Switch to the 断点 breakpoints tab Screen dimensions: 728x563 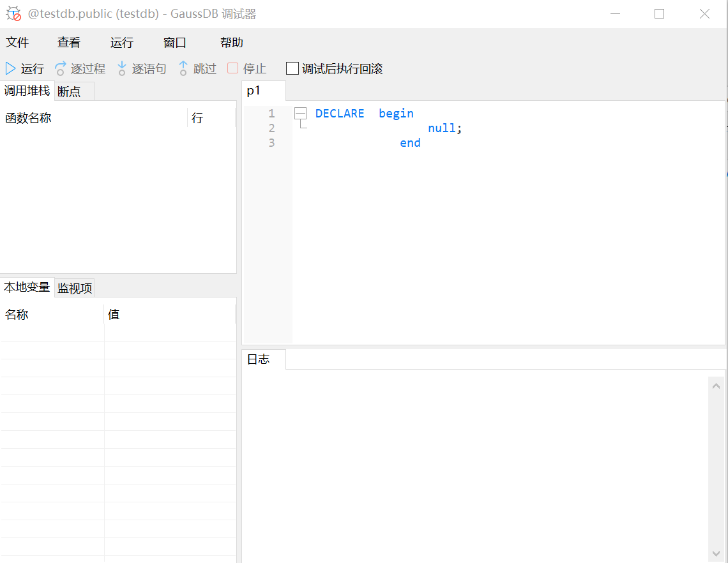tap(70, 92)
